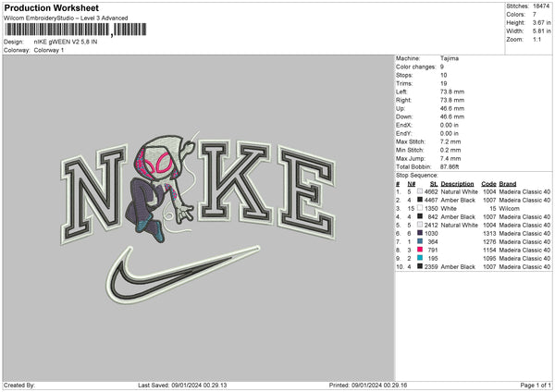Click the Machine value Tajima

[450, 58]
